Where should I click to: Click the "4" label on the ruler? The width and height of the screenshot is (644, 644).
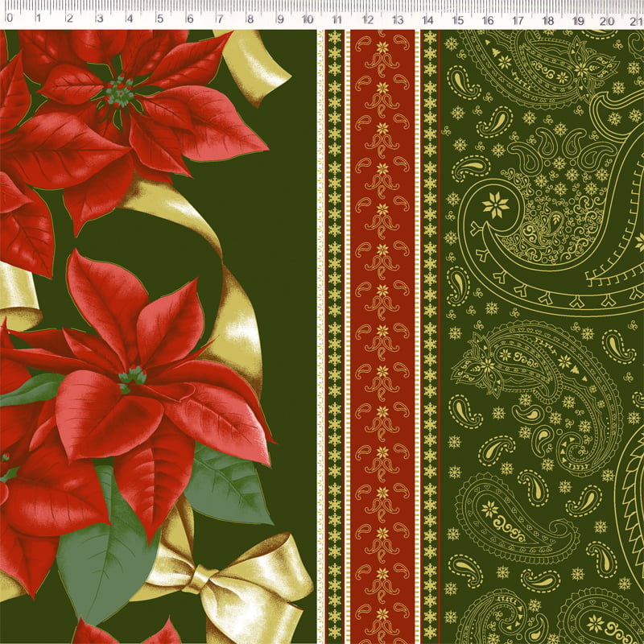click(130, 18)
